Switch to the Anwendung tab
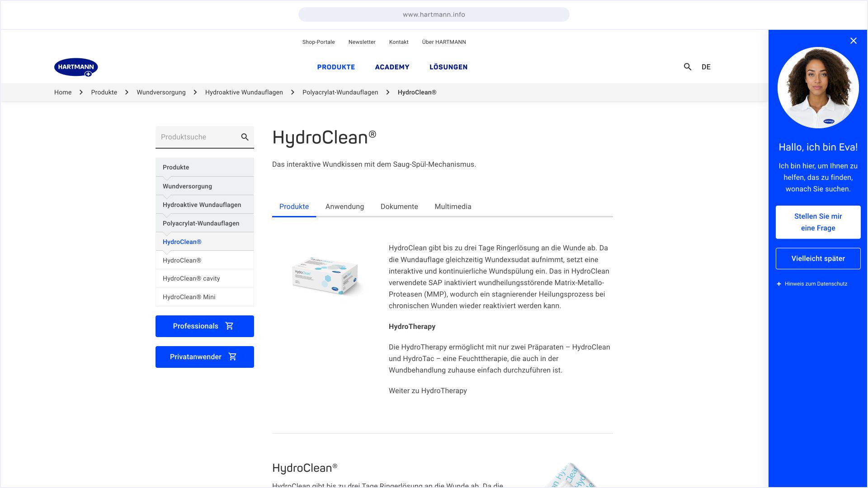 (344, 206)
